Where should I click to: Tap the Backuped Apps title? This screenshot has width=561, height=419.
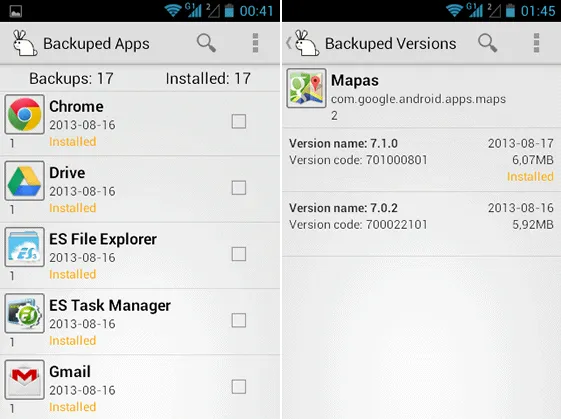[96, 44]
